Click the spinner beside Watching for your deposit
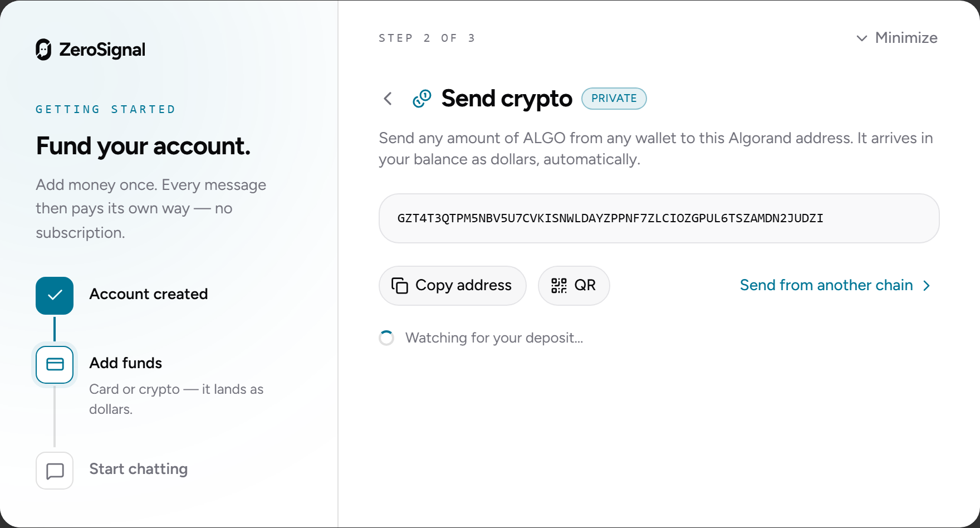 386,338
